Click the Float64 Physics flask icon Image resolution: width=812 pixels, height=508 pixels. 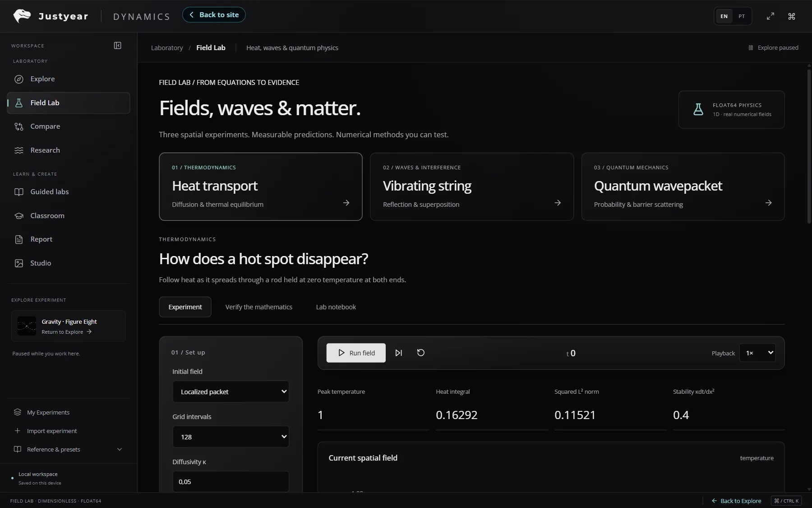pos(698,109)
